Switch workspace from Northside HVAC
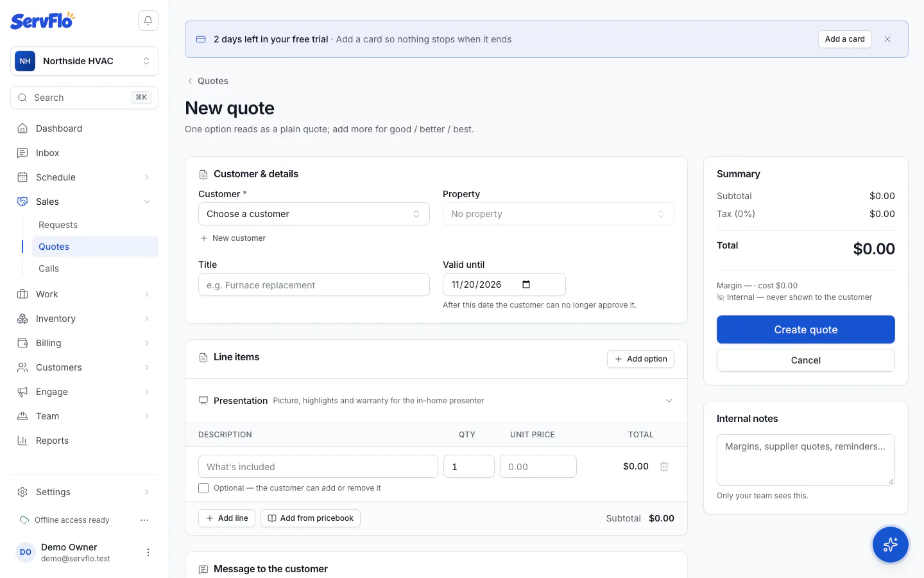Viewport: 924px width, 578px height. [x=84, y=61]
